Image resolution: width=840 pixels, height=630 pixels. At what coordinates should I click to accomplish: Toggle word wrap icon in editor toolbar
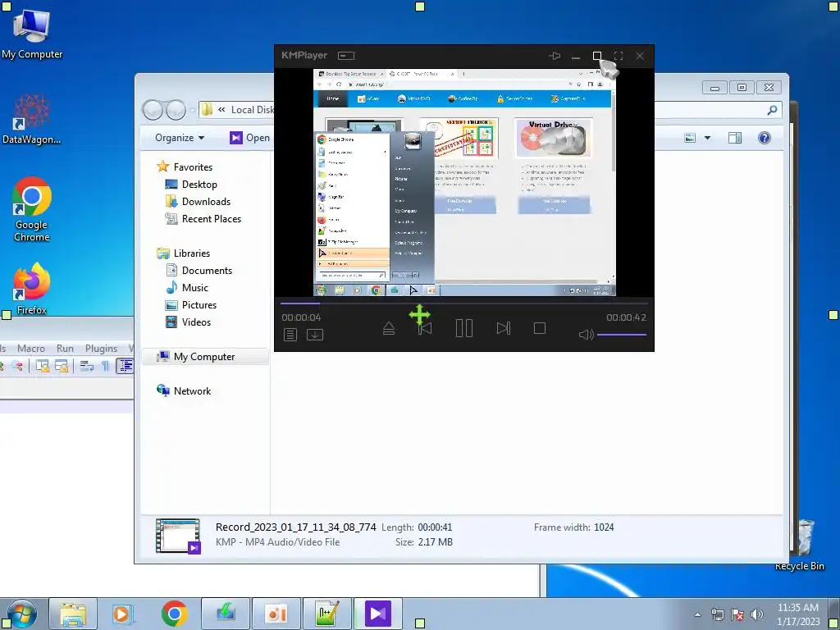pos(86,366)
